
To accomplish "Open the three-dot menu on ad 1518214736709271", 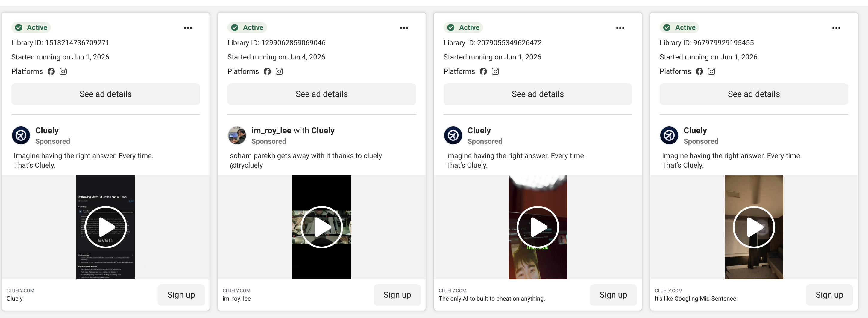I will pos(188,28).
